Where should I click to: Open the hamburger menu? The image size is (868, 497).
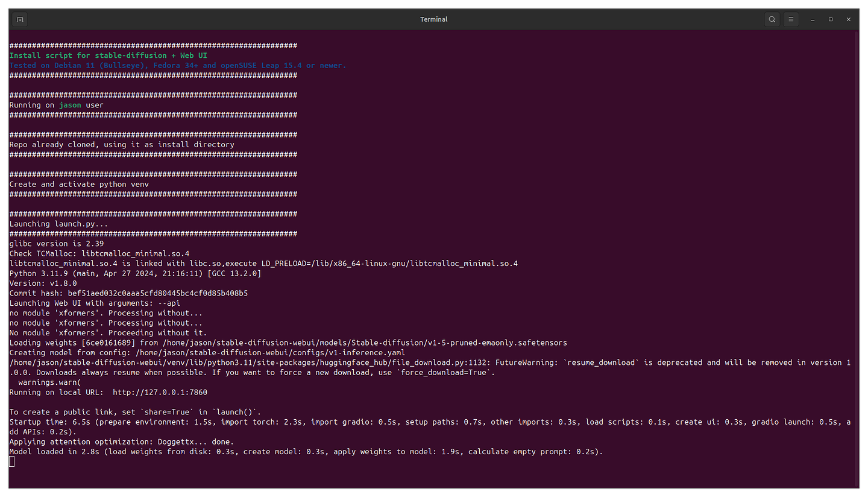791,19
